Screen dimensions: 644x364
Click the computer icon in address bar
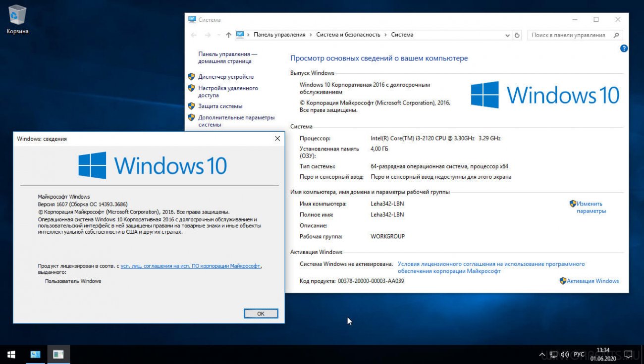coord(240,35)
